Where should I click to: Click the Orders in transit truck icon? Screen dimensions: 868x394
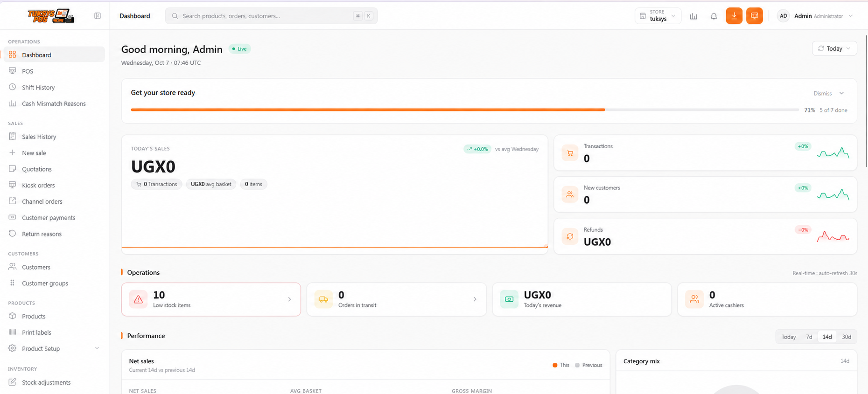pos(323,299)
